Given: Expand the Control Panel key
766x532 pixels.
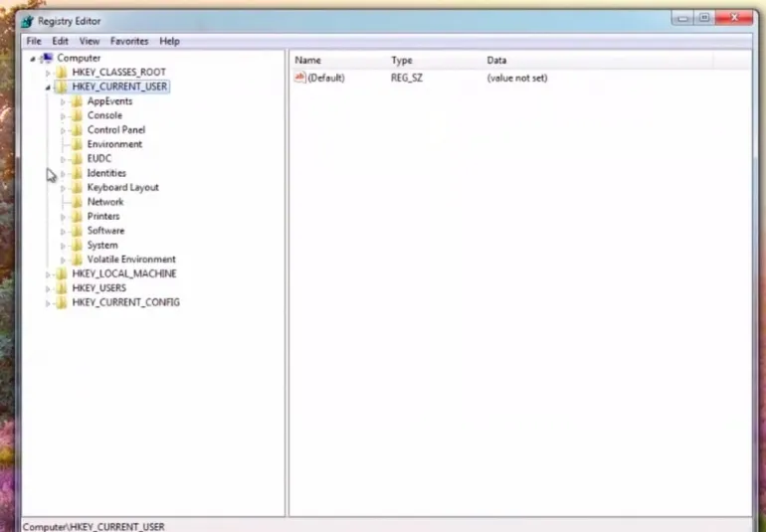Looking at the screenshot, I should (63, 131).
